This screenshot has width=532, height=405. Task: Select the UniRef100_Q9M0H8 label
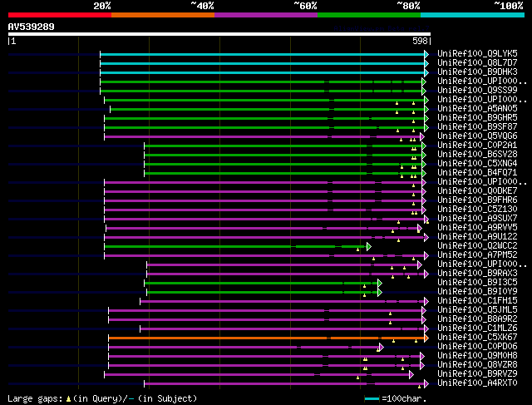477,356
